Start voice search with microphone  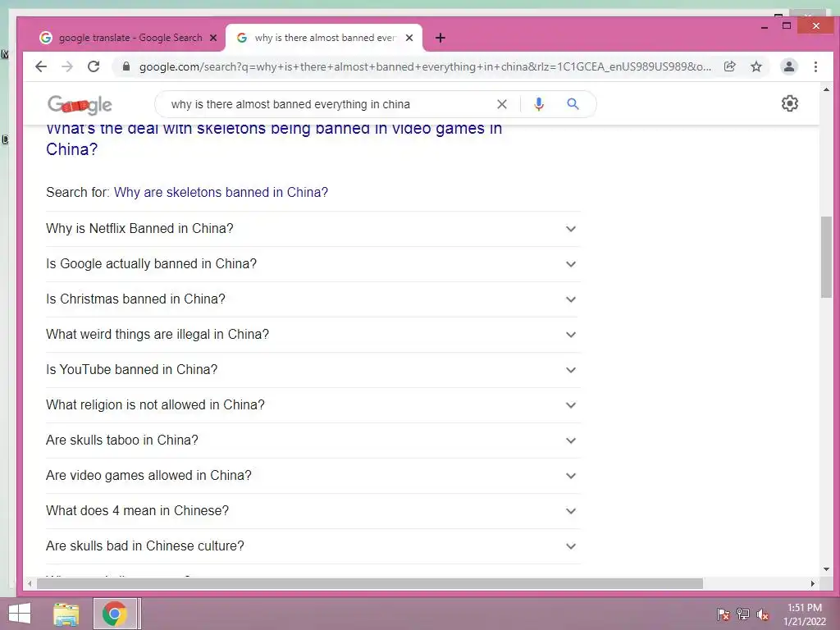[539, 104]
